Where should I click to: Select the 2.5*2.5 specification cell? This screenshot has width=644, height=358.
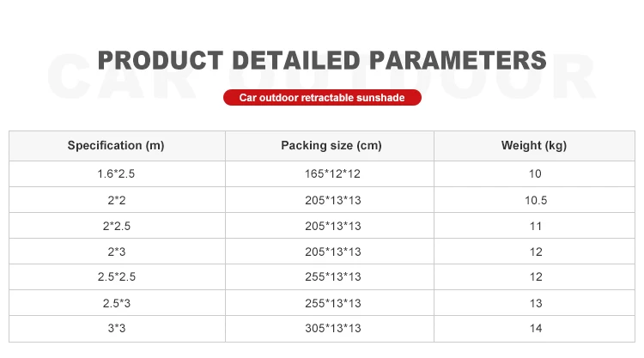click(116, 276)
